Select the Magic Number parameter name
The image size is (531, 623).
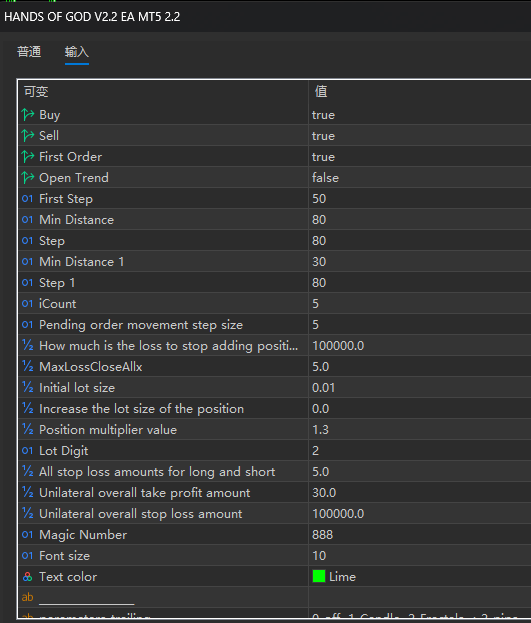(x=83, y=535)
